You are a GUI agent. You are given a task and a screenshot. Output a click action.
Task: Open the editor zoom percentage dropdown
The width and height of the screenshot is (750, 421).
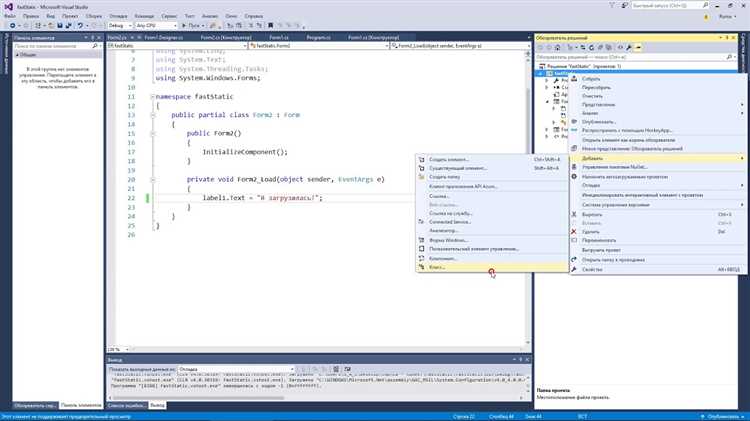tap(118, 350)
